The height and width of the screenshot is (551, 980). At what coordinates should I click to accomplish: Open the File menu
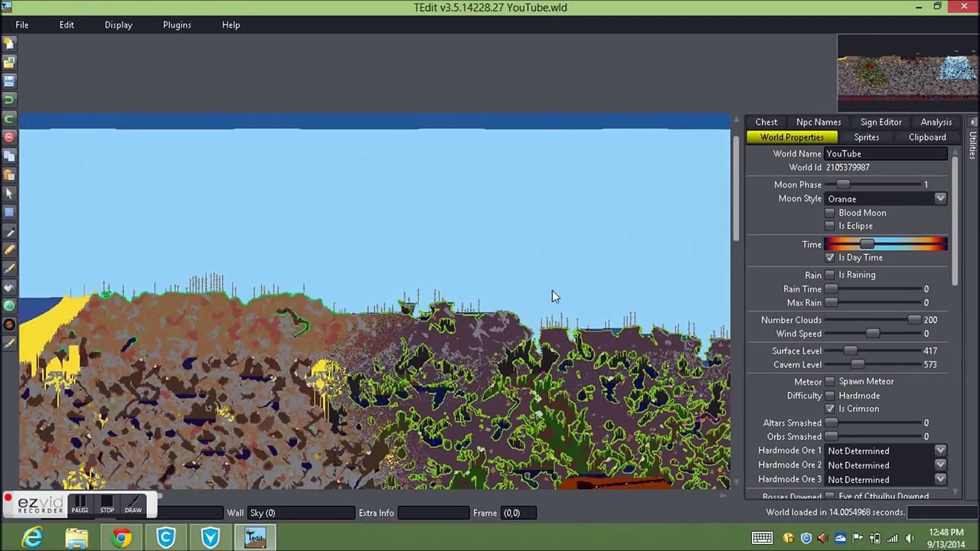[22, 24]
